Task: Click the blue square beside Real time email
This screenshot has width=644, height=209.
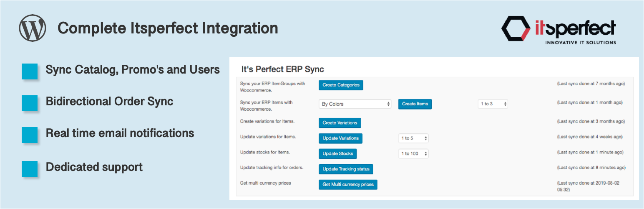Action: 30,135
